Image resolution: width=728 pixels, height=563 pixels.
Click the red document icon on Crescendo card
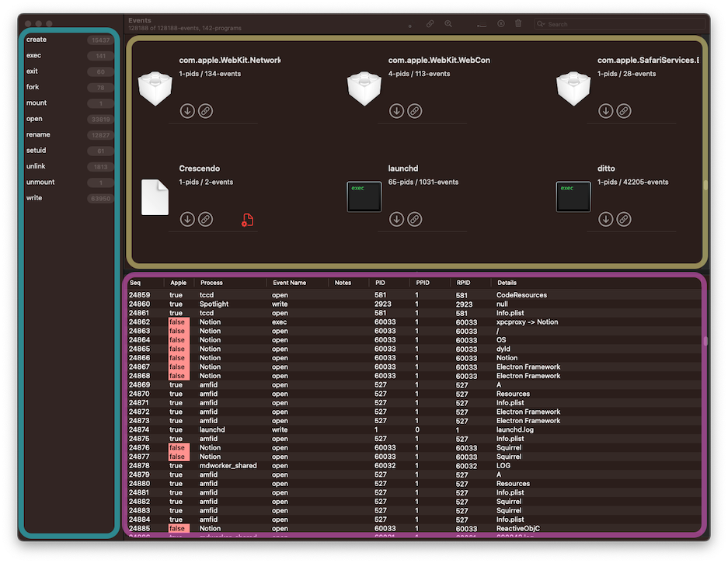click(x=248, y=220)
